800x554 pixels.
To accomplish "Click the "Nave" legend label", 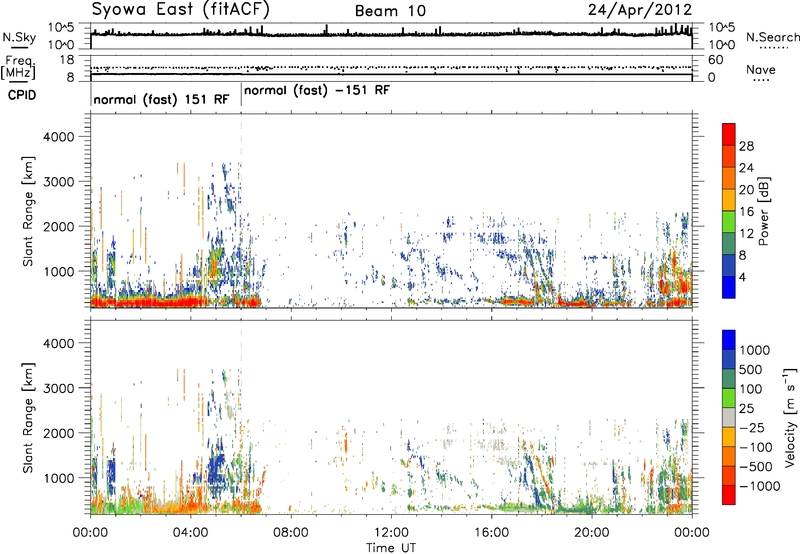I will click(x=761, y=69).
